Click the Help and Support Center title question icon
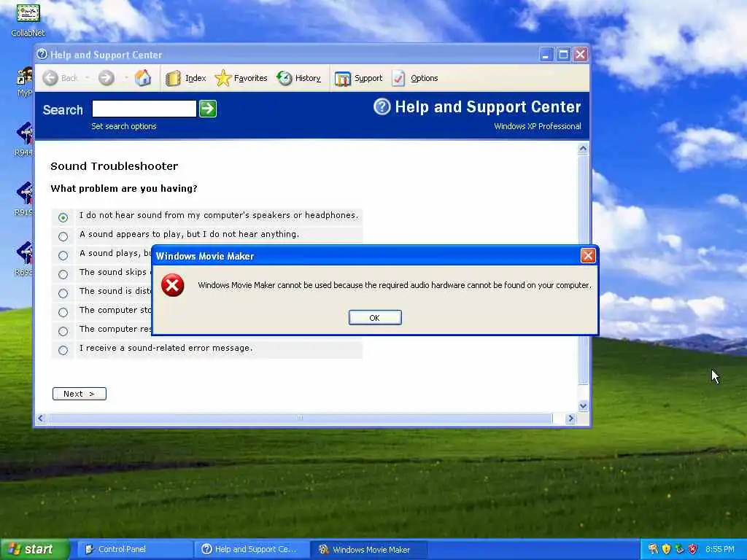Viewport: 747px width, 560px height. 42,54
